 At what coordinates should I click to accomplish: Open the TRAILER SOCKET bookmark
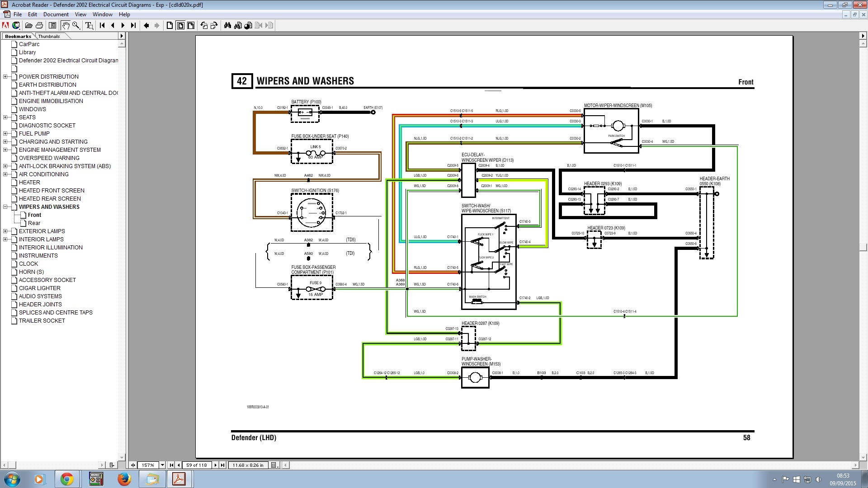(x=42, y=321)
